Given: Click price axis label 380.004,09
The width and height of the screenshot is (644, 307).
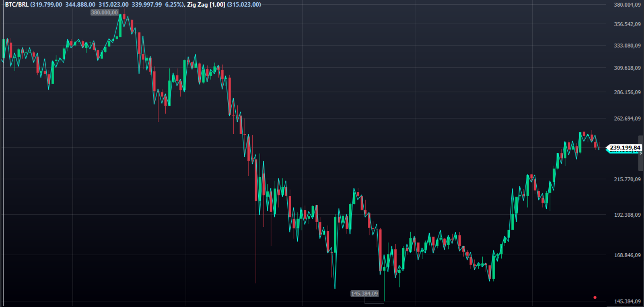Looking at the screenshot, I should tap(627, 5).
